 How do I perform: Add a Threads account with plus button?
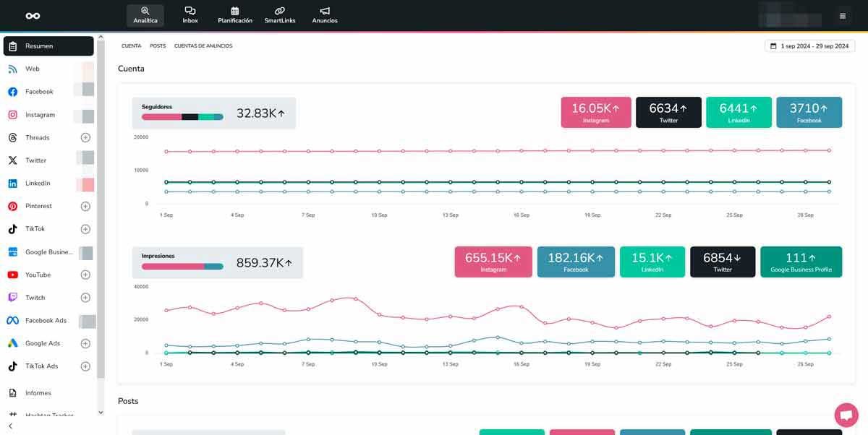pyautogui.click(x=85, y=137)
